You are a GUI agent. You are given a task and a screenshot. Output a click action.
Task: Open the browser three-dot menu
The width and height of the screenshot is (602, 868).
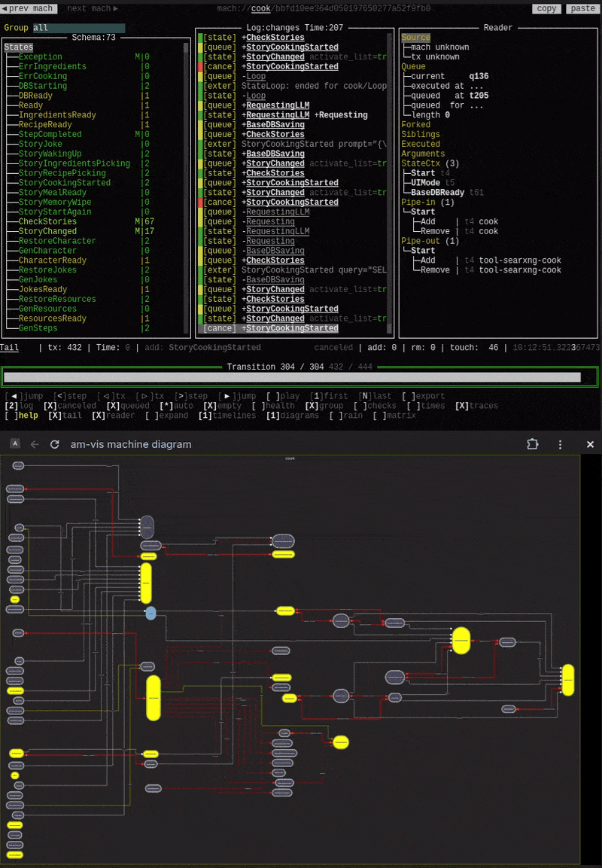(x=560, y=444)
